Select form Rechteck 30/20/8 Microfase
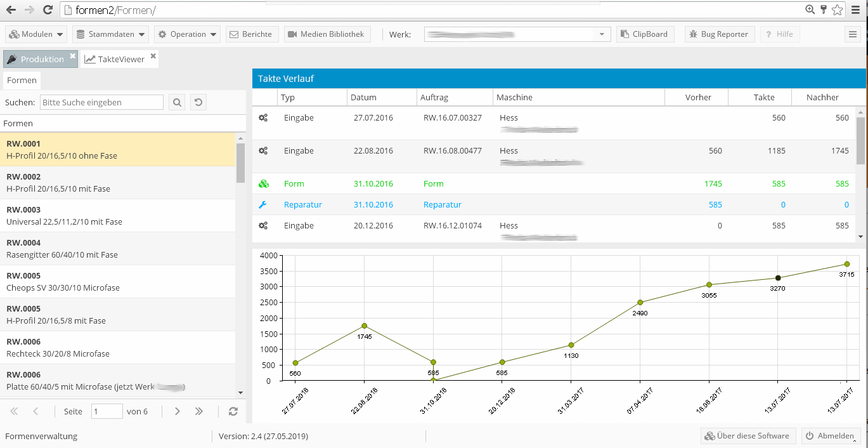The image size is (868, 448). pos(118,348)
